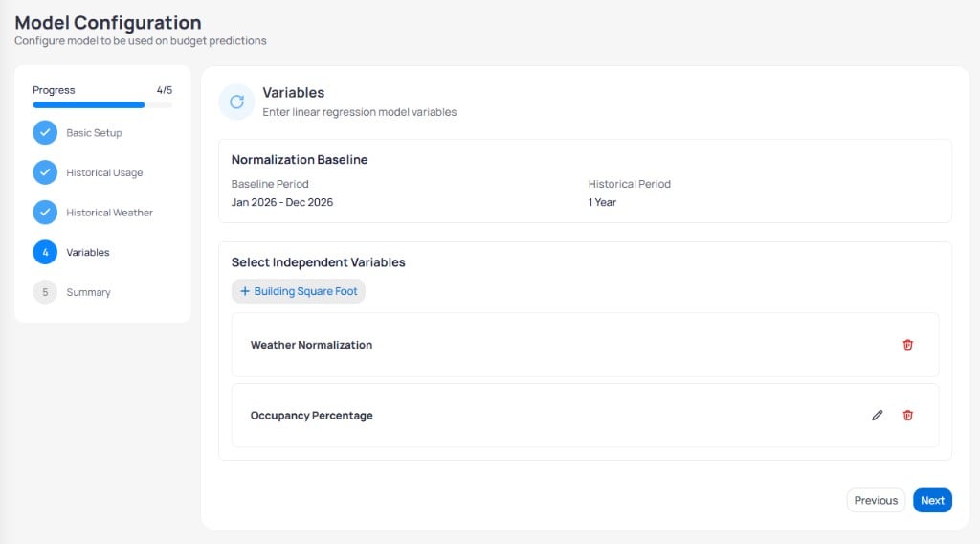Screen dimensions: 980x544
Task: Select the Summary step label
Action: 88,293
